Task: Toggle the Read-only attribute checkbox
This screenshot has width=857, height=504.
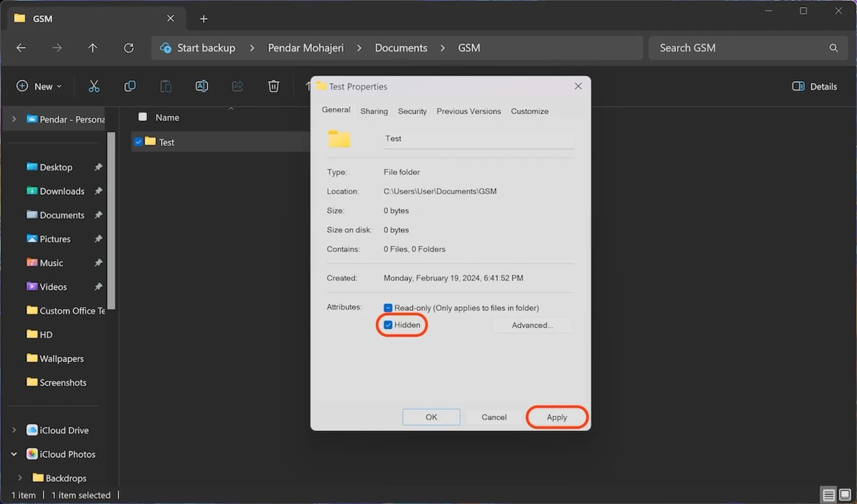Action: 388,308
